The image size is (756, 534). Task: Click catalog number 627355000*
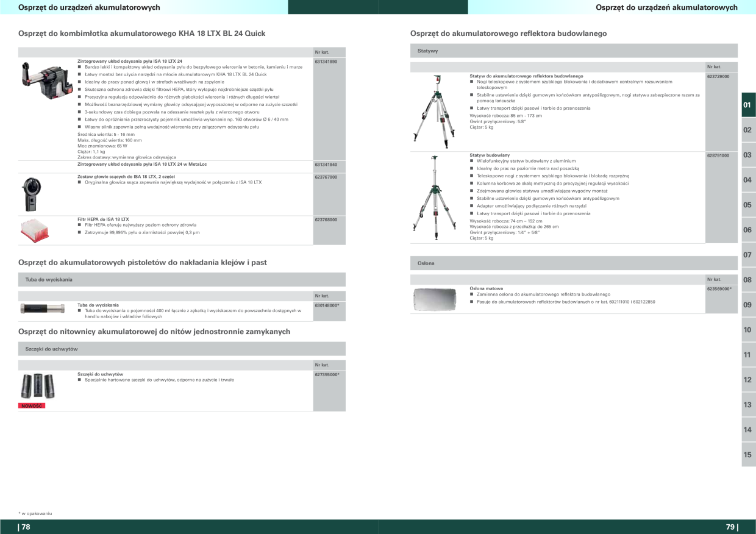[327, 375]
